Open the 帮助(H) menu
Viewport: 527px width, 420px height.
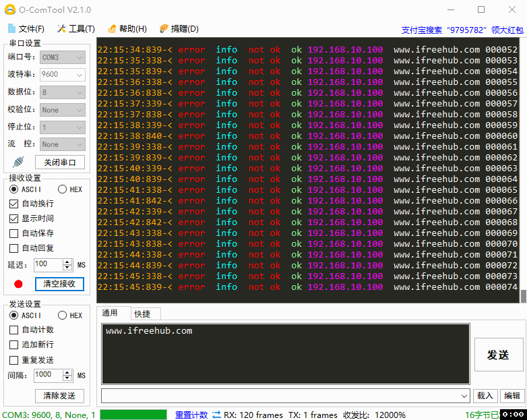pyautogui.click(x=133, y=29)
